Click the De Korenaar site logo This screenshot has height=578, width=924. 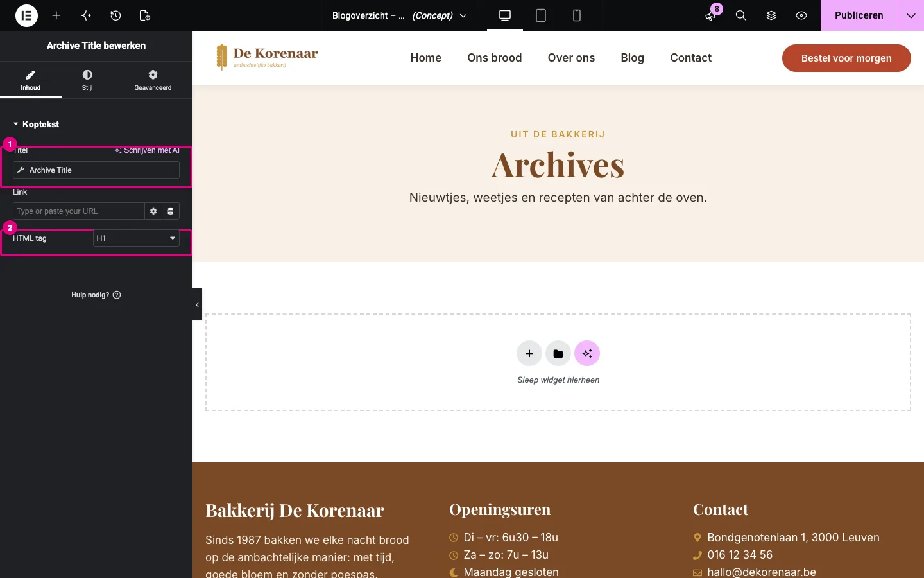(x=267, y=57)
